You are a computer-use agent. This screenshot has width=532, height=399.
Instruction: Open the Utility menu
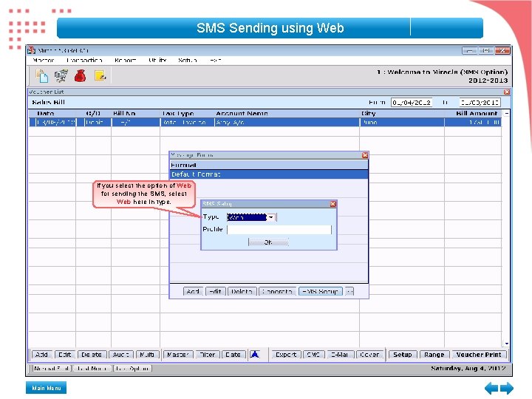pos(157,60)
